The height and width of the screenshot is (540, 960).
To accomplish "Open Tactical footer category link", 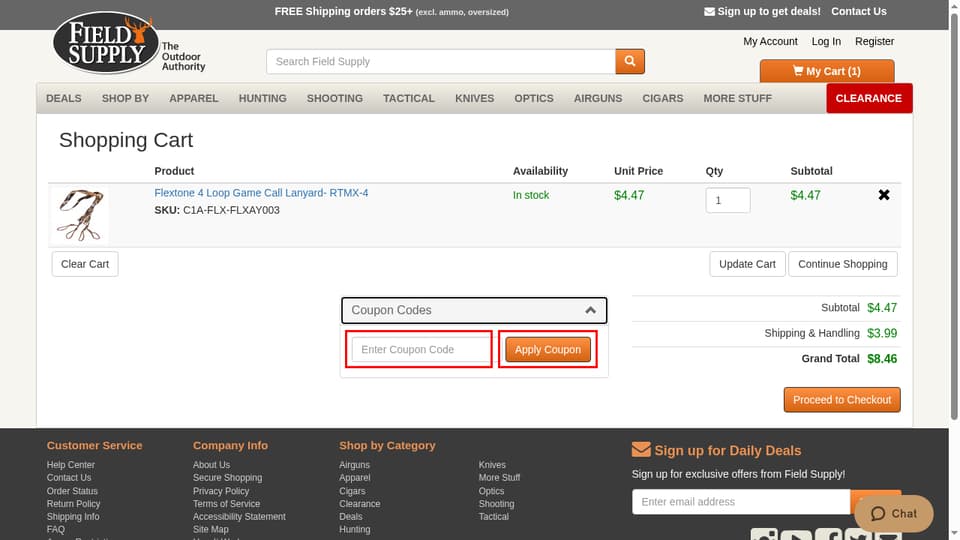I will coord(493,517).
